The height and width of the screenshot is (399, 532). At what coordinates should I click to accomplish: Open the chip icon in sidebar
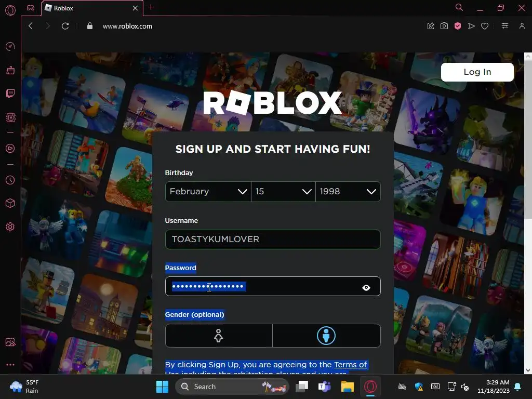point(10,117)
